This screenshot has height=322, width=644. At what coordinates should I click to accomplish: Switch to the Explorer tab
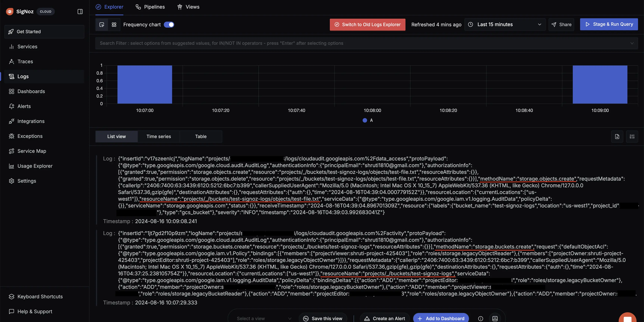click(x=110, y=7)
